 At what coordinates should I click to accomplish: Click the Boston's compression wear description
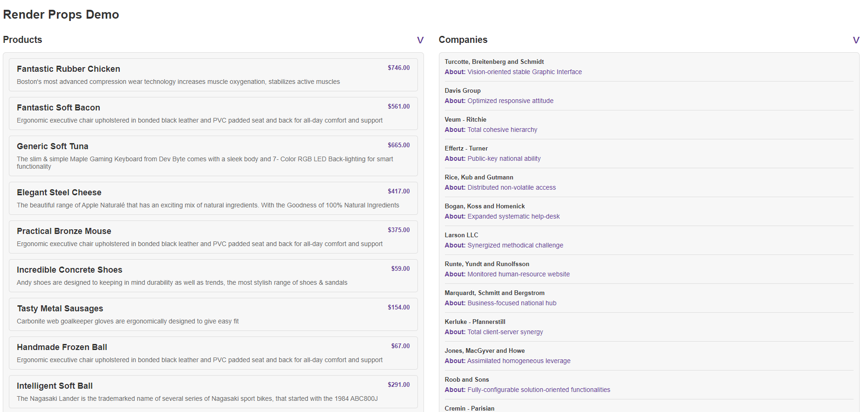[x=178, y=82]
